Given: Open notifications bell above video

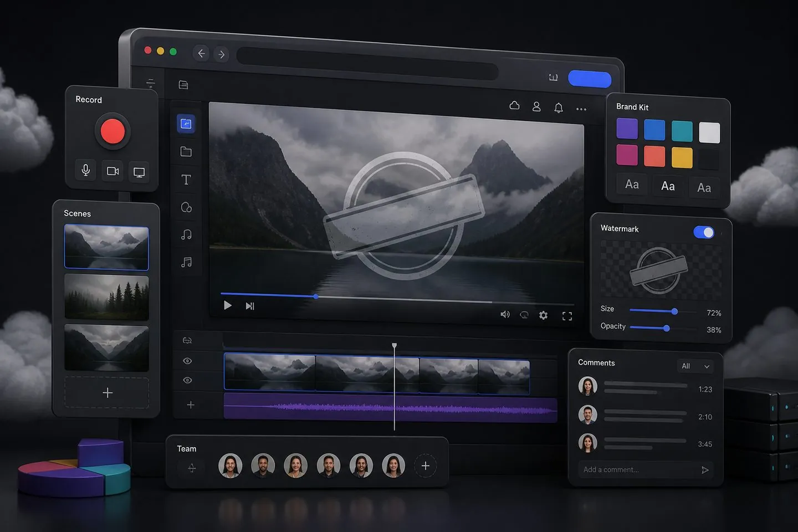Looking at the screenshot, I should pyautogui.click(x=559, y=108).
